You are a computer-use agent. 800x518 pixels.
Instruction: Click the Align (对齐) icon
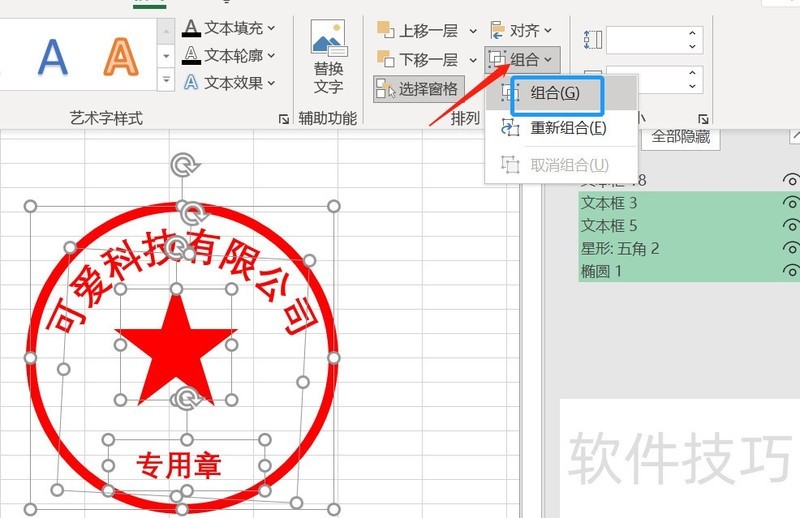(x=497, y=30)
